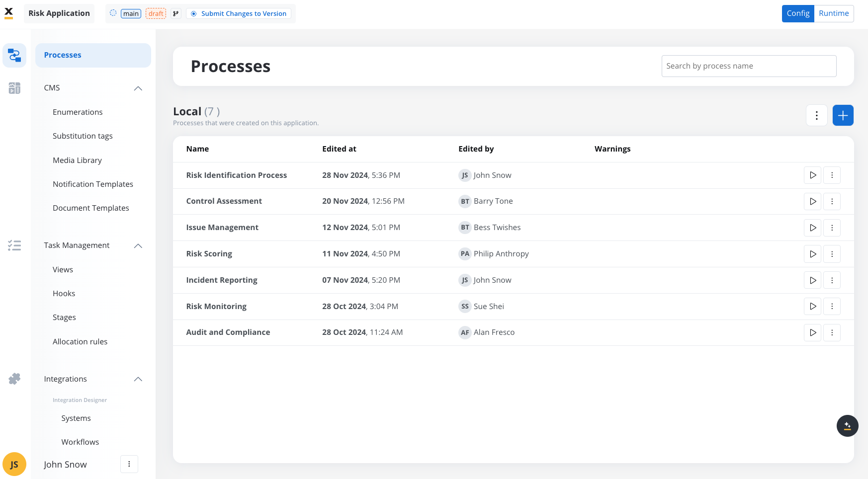Open Systems under Integration Designer

[76, 418]
